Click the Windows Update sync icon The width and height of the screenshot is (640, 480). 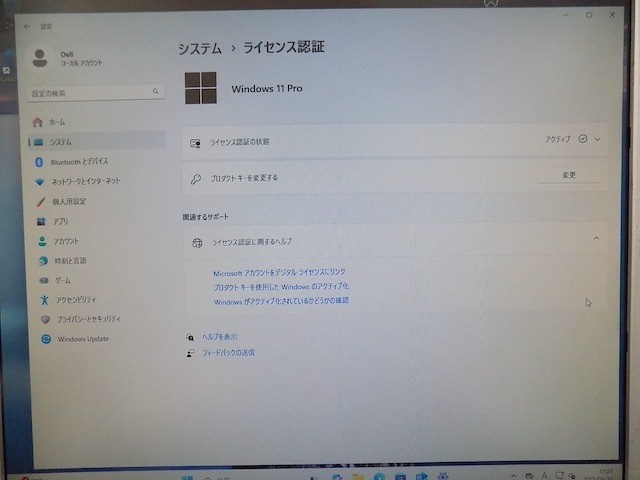tap(46, 339)
